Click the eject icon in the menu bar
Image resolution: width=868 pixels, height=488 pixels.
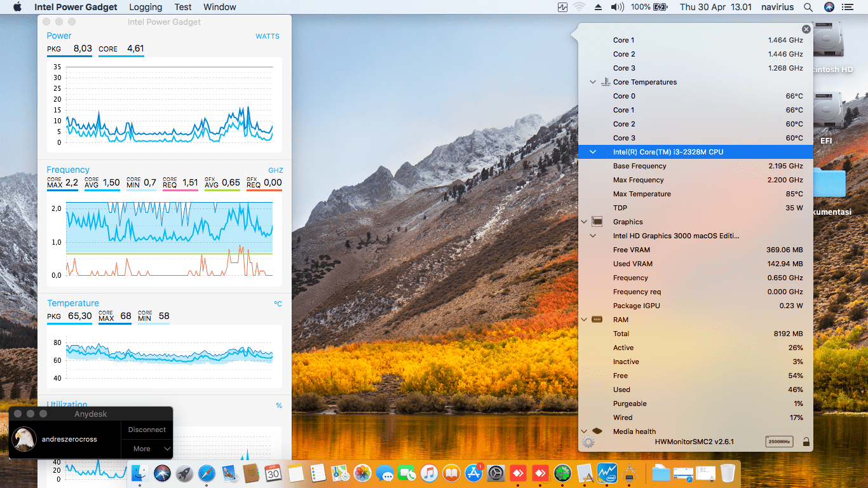598,7
